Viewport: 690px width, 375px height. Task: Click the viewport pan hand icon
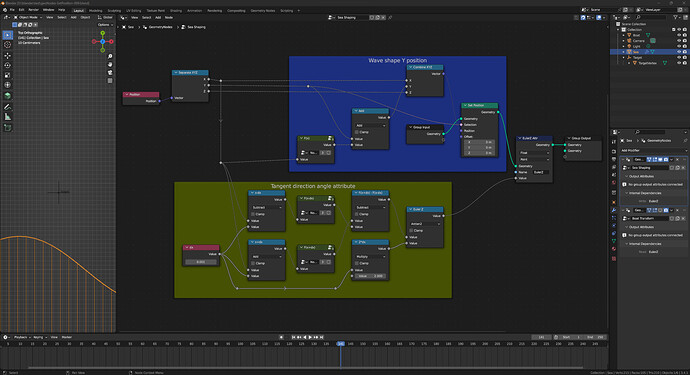pos(110,64)
